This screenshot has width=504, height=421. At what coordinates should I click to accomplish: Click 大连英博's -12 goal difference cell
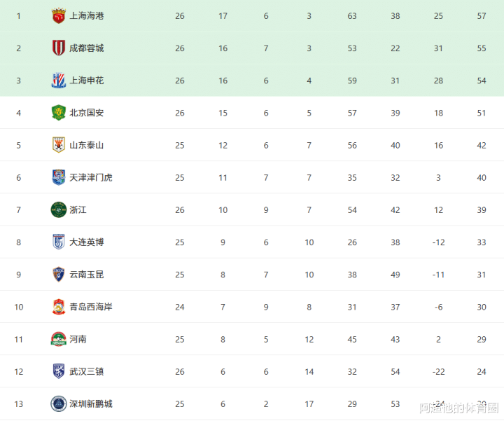[438, 242]
